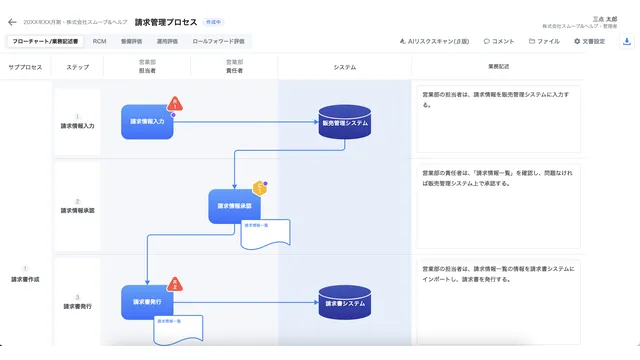This screenshot has height=360, width=640.
Task: Click the yellow control hexagon on 請求情報承認
Action: 259,189
